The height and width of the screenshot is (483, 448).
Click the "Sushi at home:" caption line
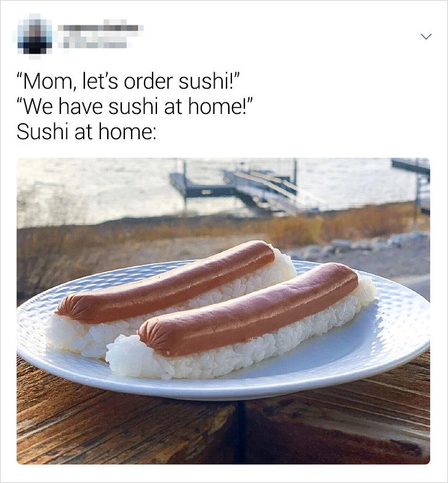click(87, 132)
